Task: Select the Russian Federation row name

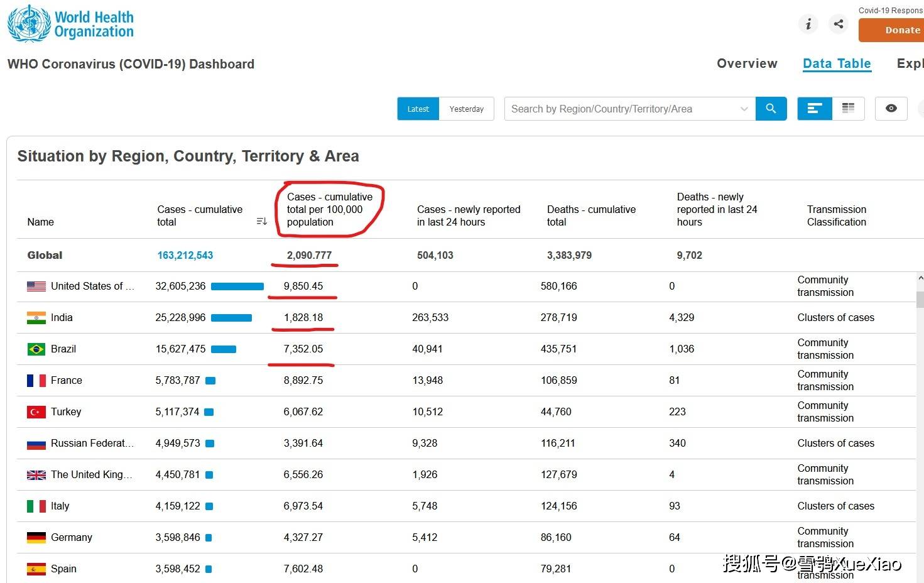Action: point(92,444)
